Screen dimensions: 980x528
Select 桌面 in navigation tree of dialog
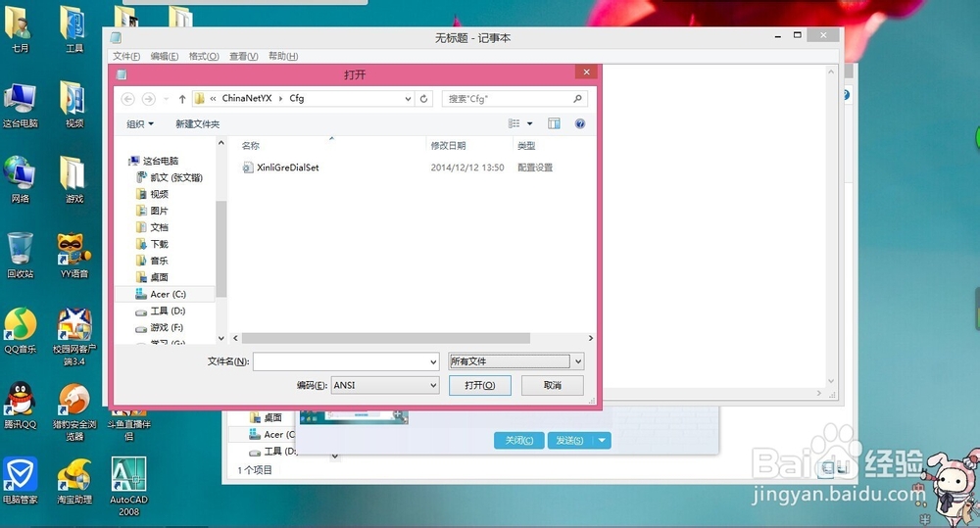[x=152, y=277]
